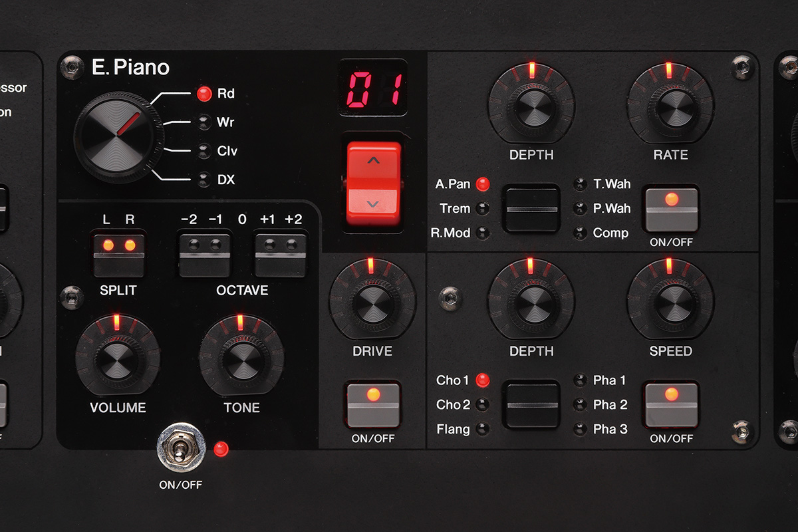Viewport: 798px width, 532px height.
Task: Click the RATE label
Action: click(x=670, y=154)
